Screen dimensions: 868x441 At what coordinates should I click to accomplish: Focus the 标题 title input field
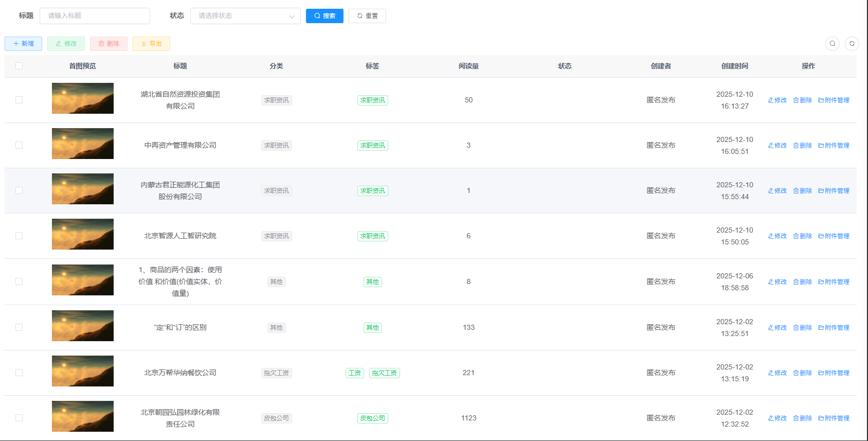pyautogui.click(x=95, y=16)
